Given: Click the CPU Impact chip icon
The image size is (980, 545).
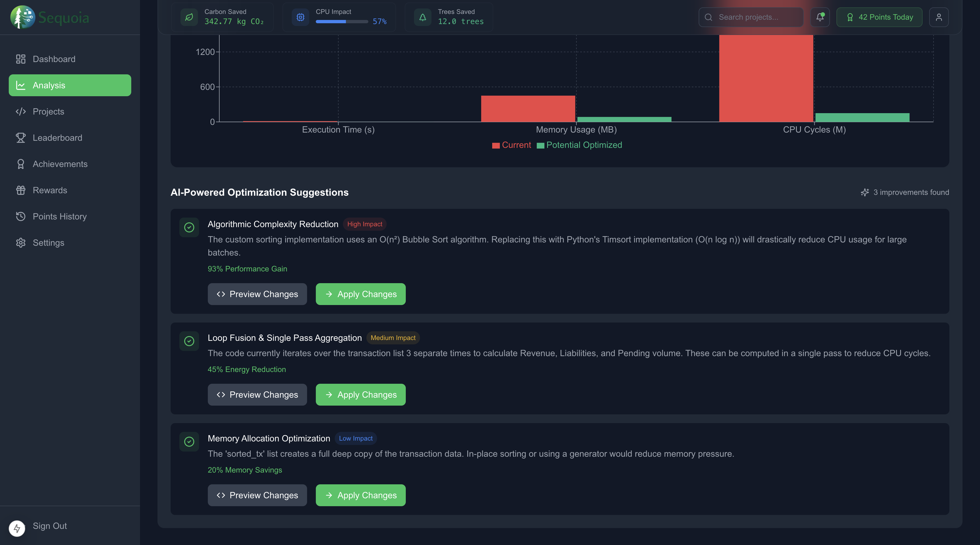Looking at the screenshot, I should click(x=301, y=17).
